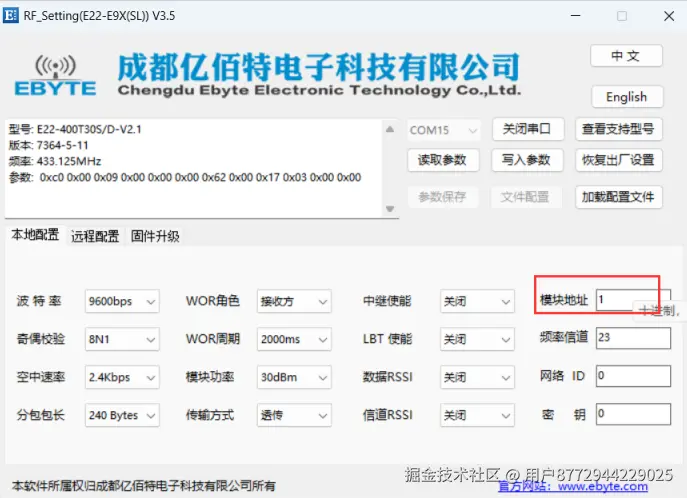Switch to the 固件升级 tab
The image size is (687, 498).
pyautogui.click(x=155, y=237)
